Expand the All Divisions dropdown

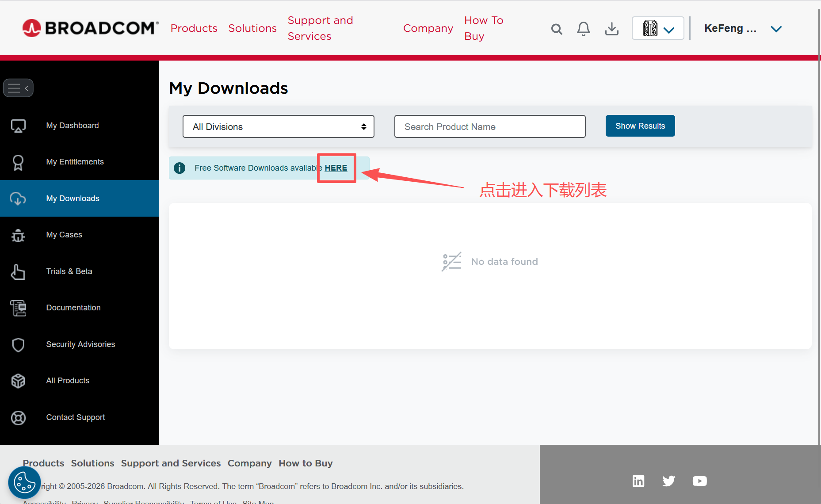click(x=279, y=126)
